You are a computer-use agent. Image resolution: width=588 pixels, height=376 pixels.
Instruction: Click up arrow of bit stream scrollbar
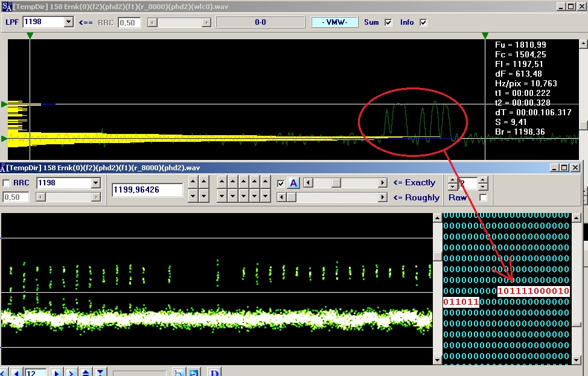pos(577,217)
